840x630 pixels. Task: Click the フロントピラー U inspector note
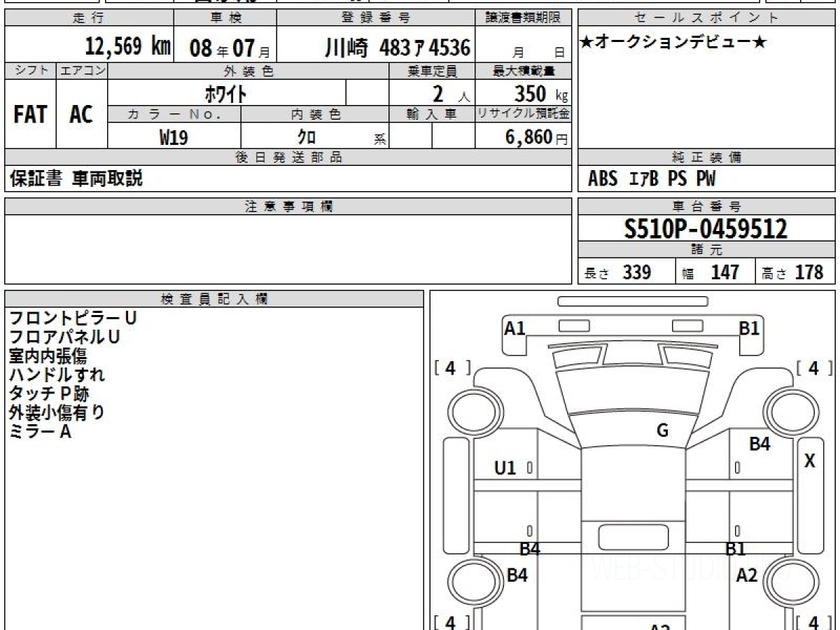(73, 318)
